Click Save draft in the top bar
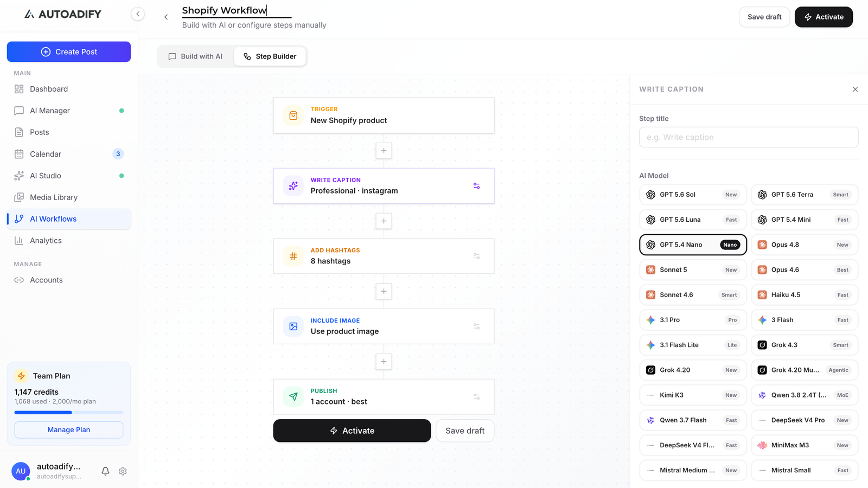 pos(764,17)
